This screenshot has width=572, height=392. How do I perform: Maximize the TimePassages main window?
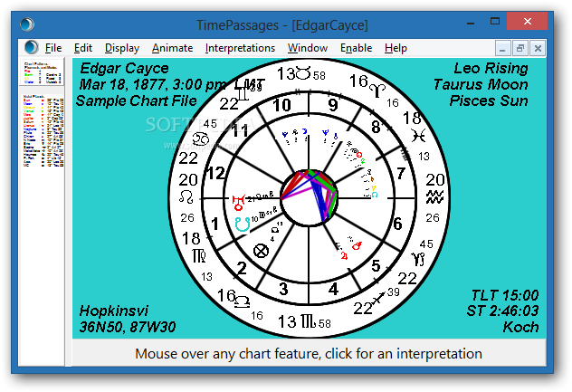[495, 21]
